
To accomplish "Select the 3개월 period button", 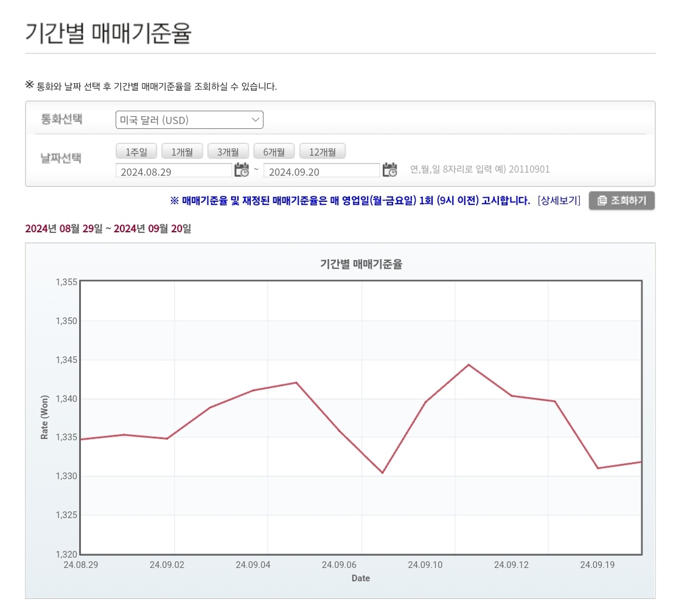I will coord(228,151).
